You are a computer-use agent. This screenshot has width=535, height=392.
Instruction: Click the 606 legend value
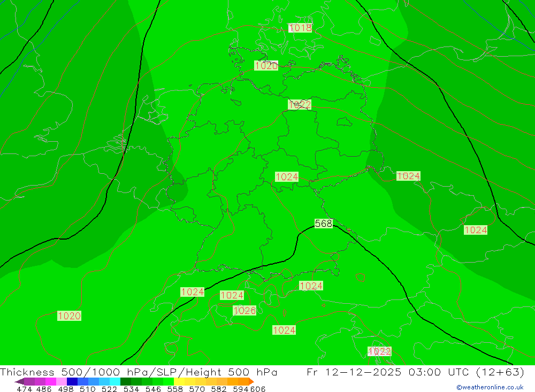258,389
